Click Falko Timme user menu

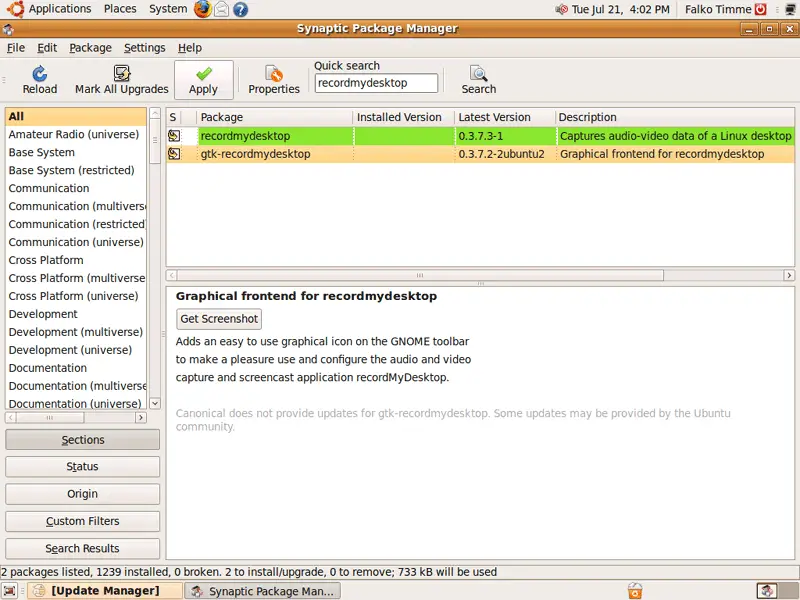coord(718,9)
